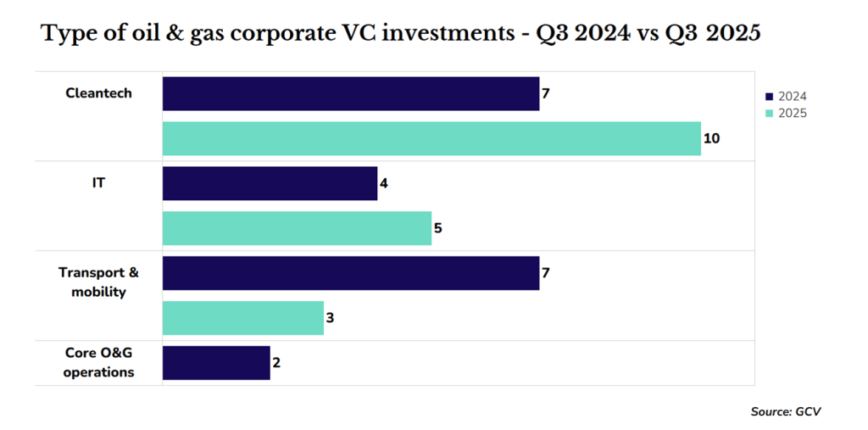Click the chart title text
The image size is (868, 430).
click(x=400, y=35)
